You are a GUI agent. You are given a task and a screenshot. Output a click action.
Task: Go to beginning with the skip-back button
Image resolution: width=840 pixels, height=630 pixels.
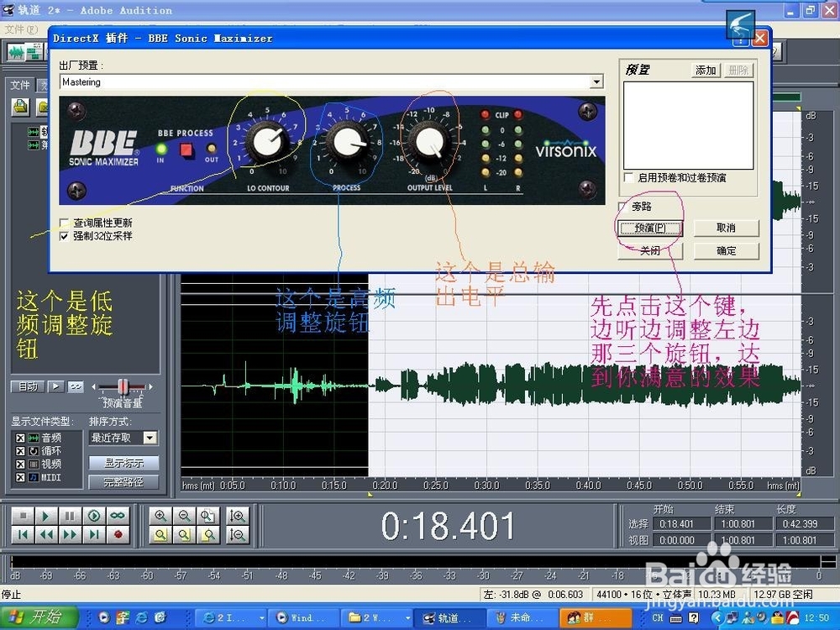(23, 534)
